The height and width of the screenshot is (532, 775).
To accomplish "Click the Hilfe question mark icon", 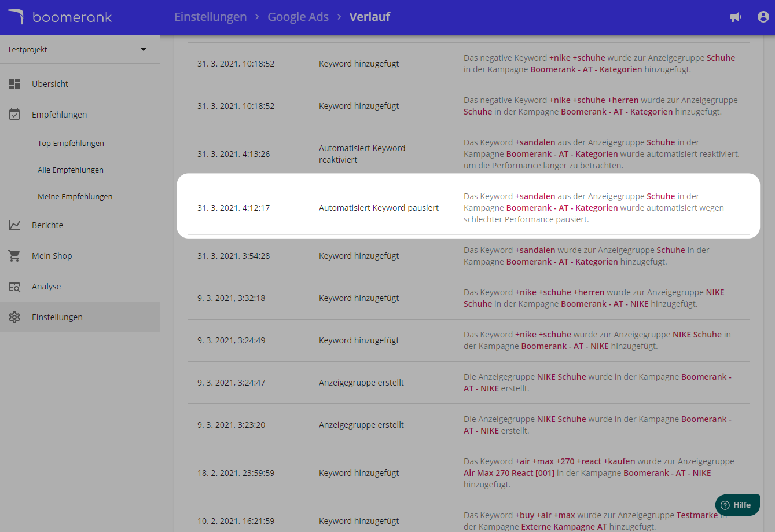I will point(725,505).
